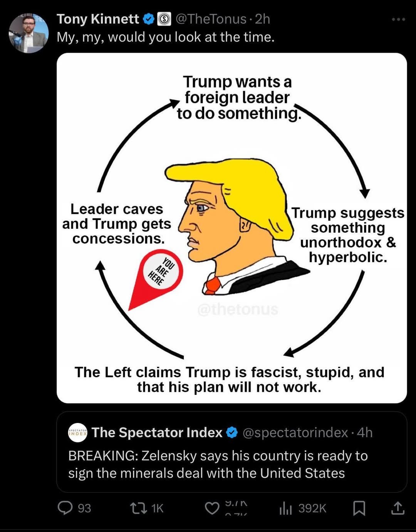Bookmark this tweet
416x532 pixels.
pyautogui.click(x=359, y=508)
